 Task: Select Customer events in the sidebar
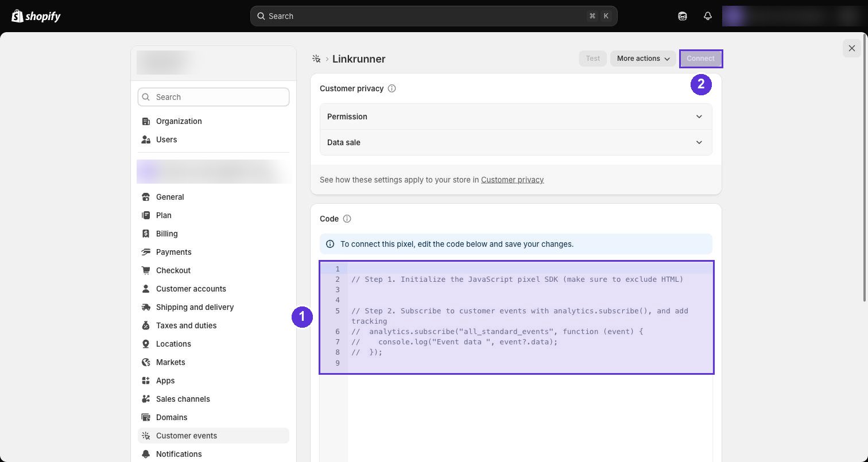pyautogui.click(x=214, y=436)
